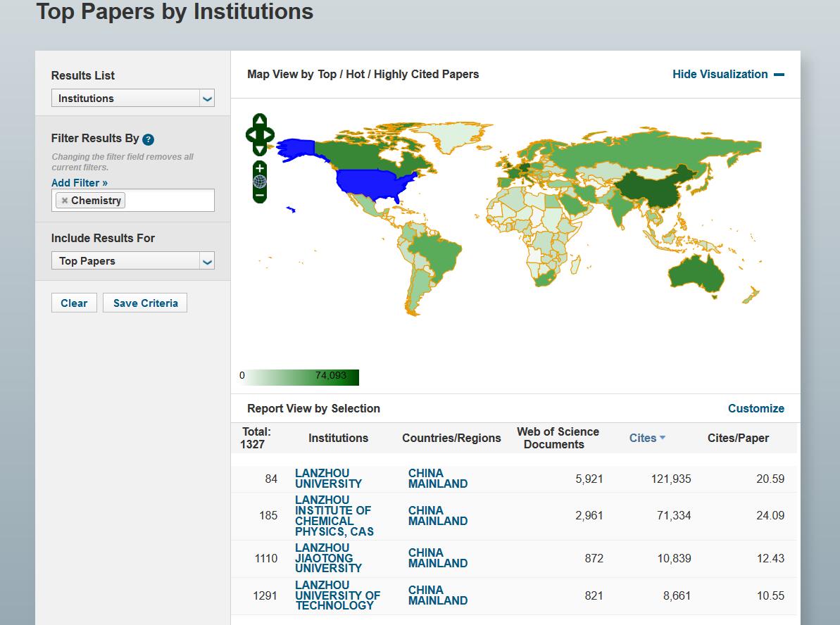The width and height of the screenshot is (840, 625).
Task: Pan the map up with arrow
Action: [x=260, y=120]
